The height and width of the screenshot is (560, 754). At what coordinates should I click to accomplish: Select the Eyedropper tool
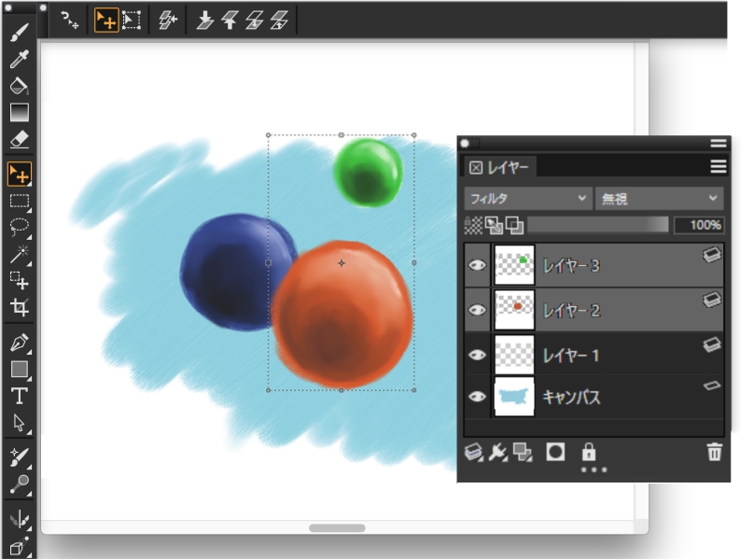[x=19, y=61]
